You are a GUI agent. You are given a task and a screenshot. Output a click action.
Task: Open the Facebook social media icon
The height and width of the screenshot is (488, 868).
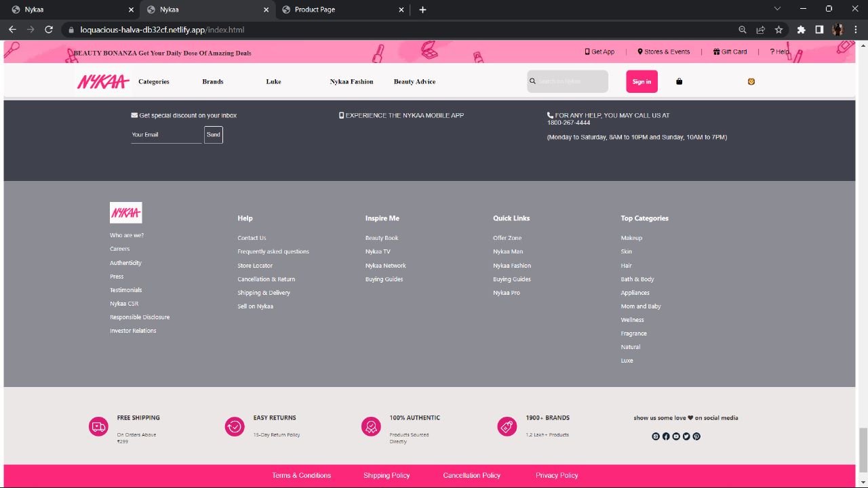point(666,436)
